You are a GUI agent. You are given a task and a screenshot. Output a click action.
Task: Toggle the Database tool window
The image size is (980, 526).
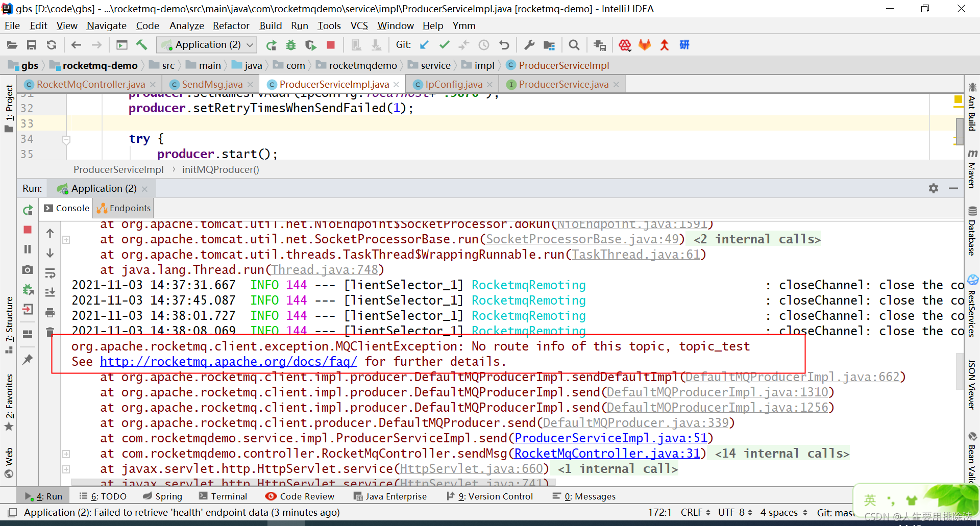pos(972,231)
